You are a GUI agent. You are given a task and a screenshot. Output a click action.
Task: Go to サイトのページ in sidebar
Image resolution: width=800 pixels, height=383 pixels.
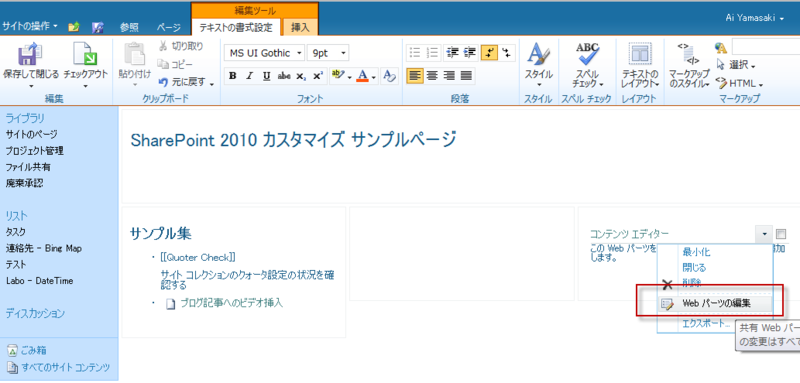(x=32, y=135)
